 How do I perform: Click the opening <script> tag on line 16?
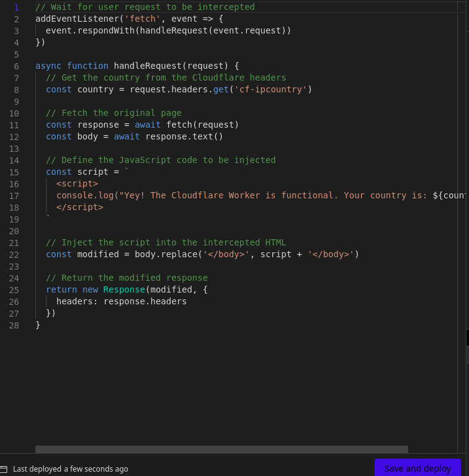tap(77, 183)
